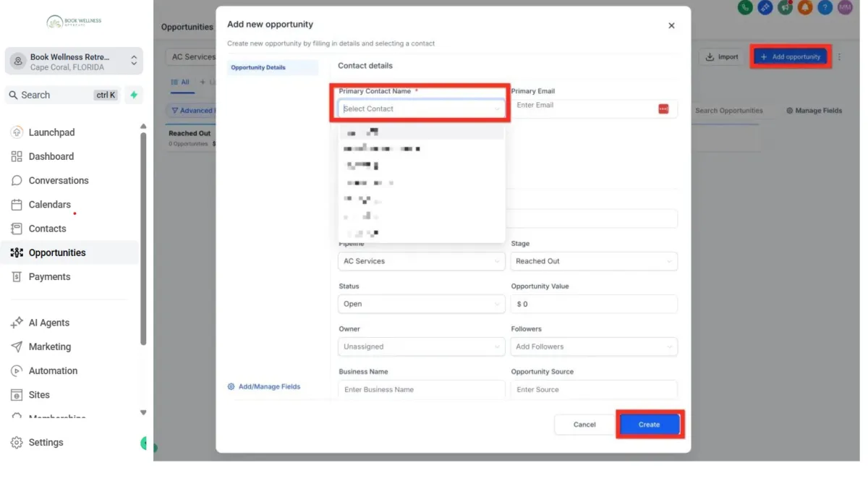
Task: Click the Reached Out column header
Action: click(190, 133)
